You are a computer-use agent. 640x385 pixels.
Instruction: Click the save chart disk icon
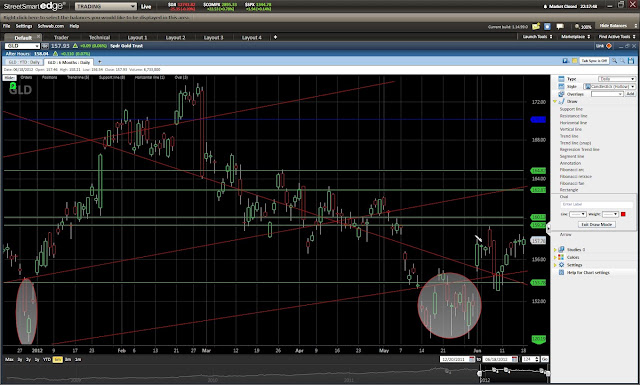click(631, 61)
